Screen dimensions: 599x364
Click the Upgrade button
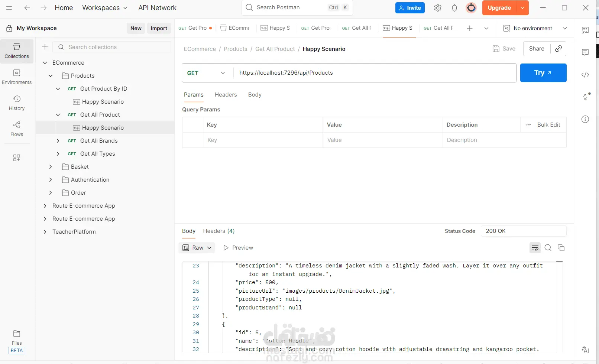click(499, 8)
